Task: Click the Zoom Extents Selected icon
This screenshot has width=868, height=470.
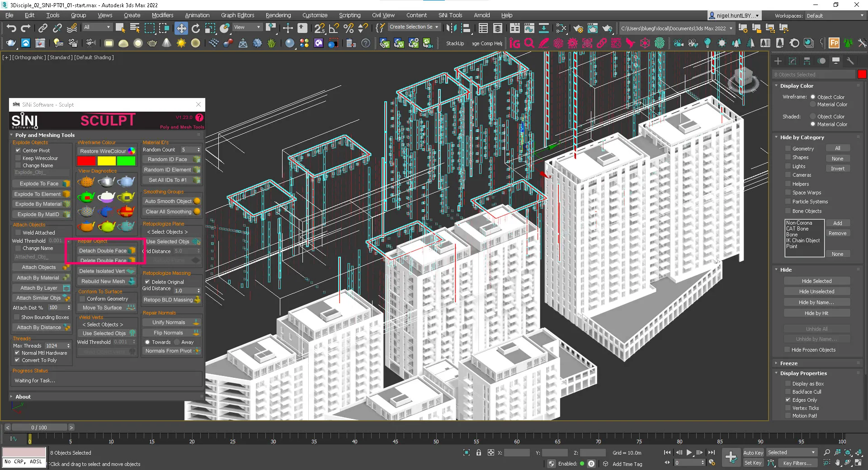Action: pos(848,452)
